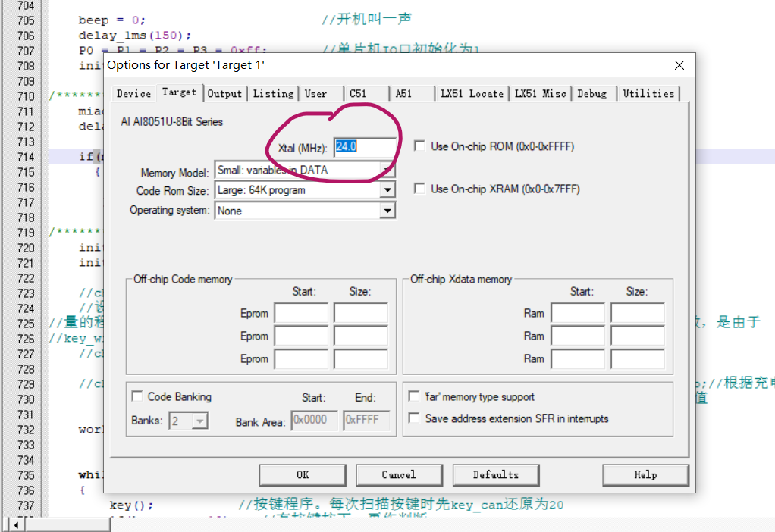Open the Code Rom Size dropdown
The width and height of the screenshot is (775, 532).
click(387, 190)
